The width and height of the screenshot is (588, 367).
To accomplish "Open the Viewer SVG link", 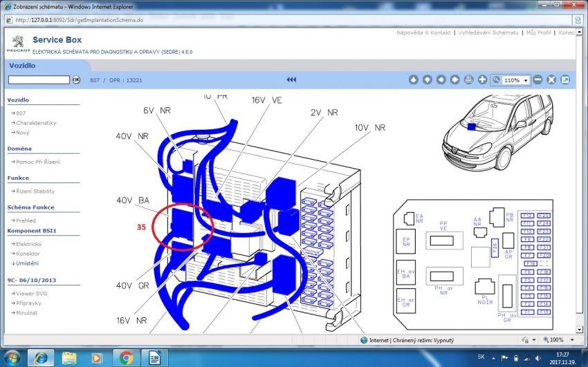I will pyautogui.click(x=32, y=294).
